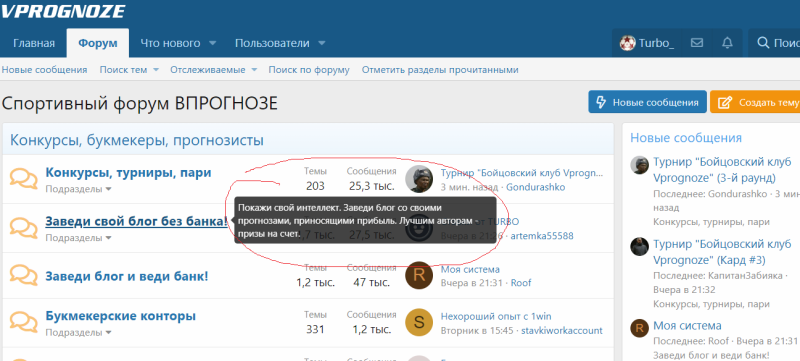Open the messages envelope icon

click(697, 43)
